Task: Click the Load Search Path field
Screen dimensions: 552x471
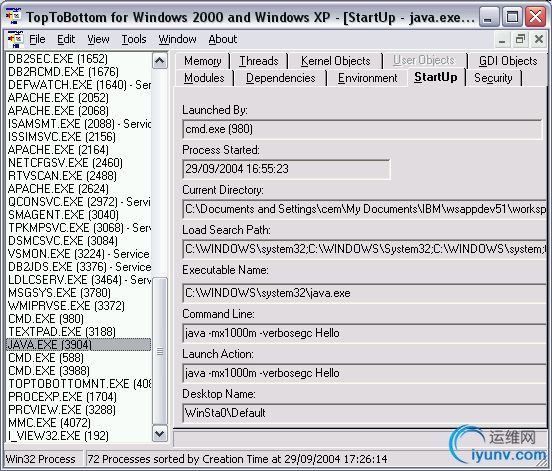Action: pos(364,249)
